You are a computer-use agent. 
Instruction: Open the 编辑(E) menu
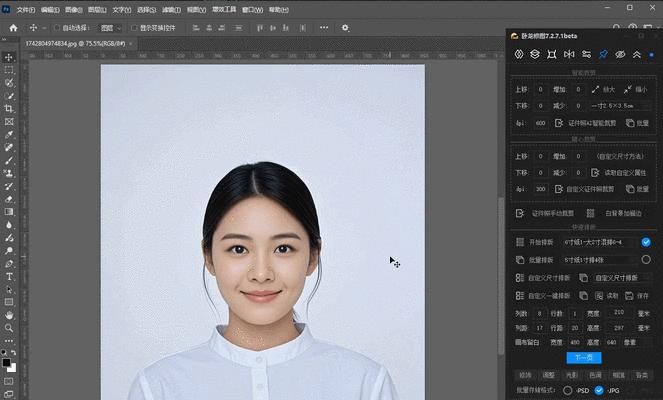tap(50, 9)
